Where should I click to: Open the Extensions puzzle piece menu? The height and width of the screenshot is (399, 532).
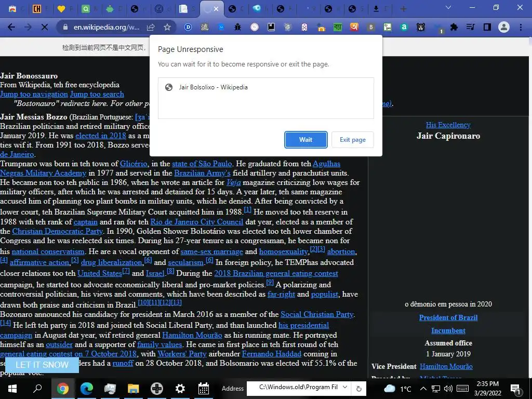(x=454, y=27)
